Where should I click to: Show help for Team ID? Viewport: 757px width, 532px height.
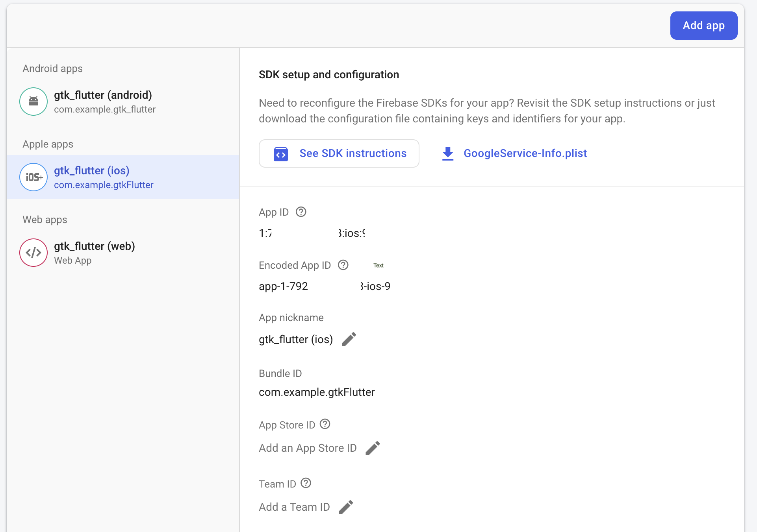click(306, 483)
